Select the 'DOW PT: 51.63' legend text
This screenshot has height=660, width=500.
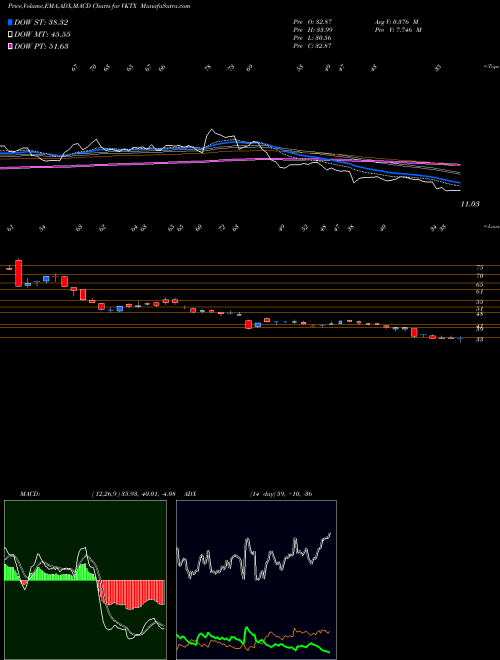pyautogui.click(x=41, y=46)
